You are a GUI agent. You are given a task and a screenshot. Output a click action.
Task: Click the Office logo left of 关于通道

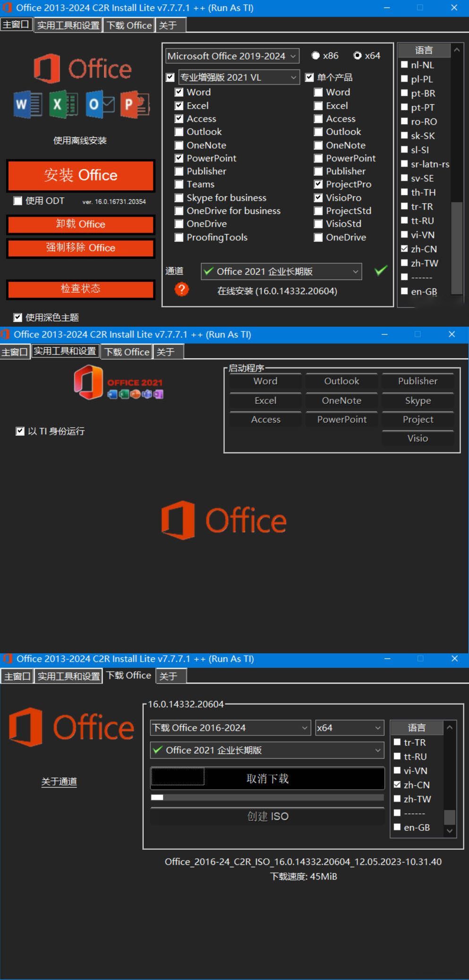71,727
